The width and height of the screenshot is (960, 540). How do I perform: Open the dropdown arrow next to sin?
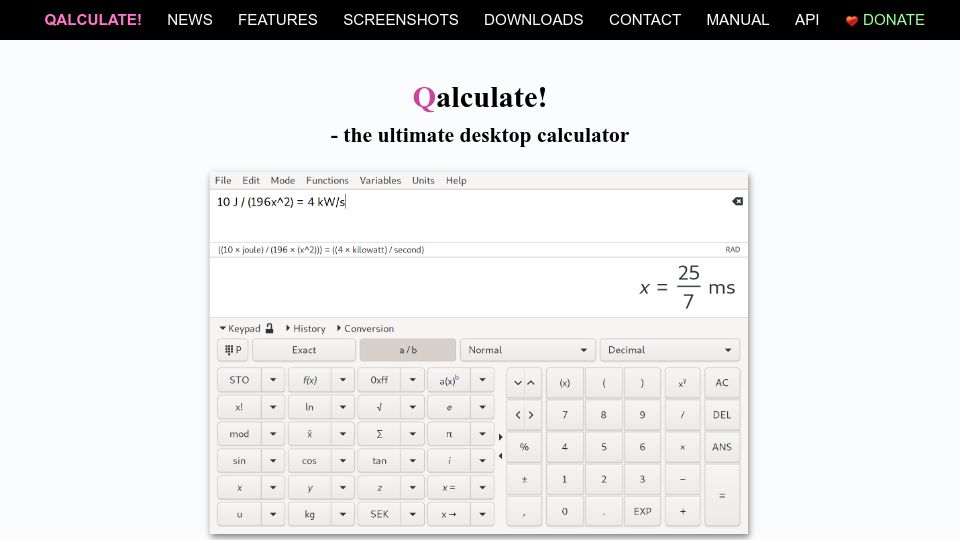point(273,461)
